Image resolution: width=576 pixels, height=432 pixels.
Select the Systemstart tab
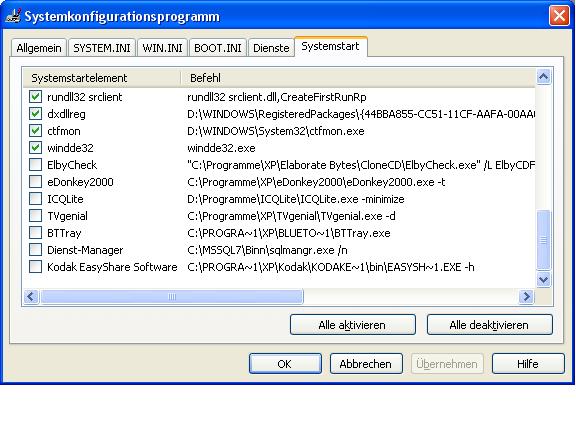click(330, 46)
